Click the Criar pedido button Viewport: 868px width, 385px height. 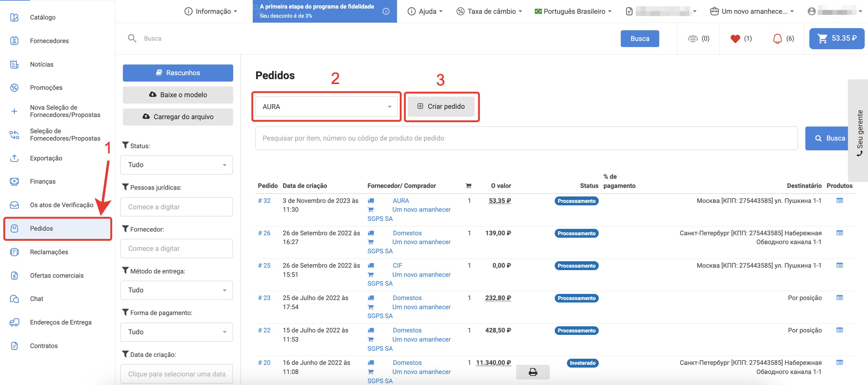click(x=441, y=106)
